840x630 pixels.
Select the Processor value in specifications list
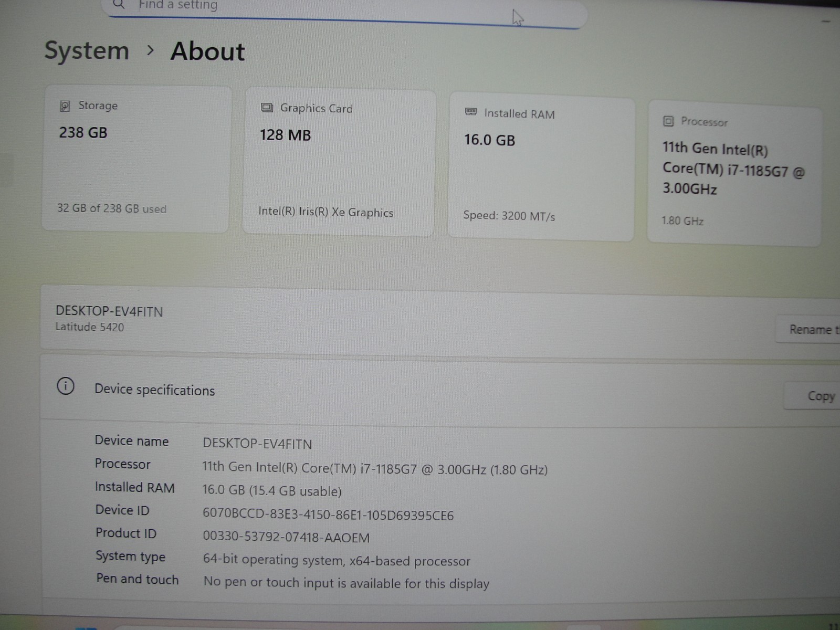tap(375, 468)
